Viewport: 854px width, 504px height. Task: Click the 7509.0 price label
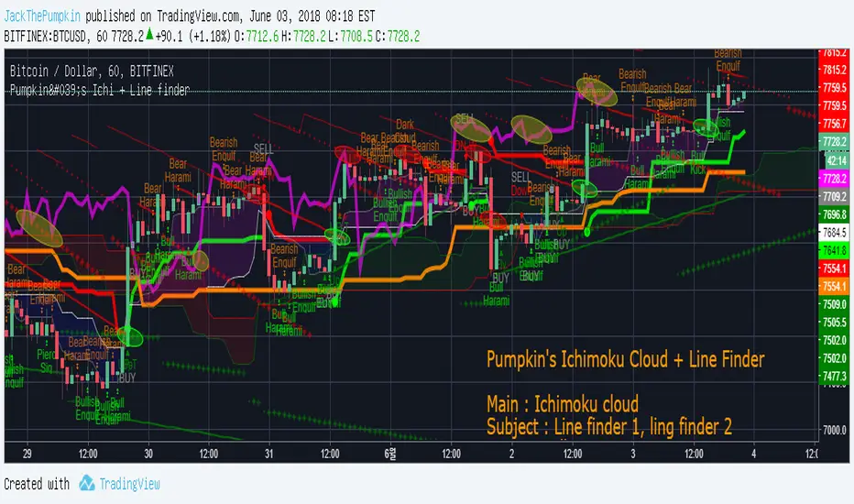click(834, 304)
